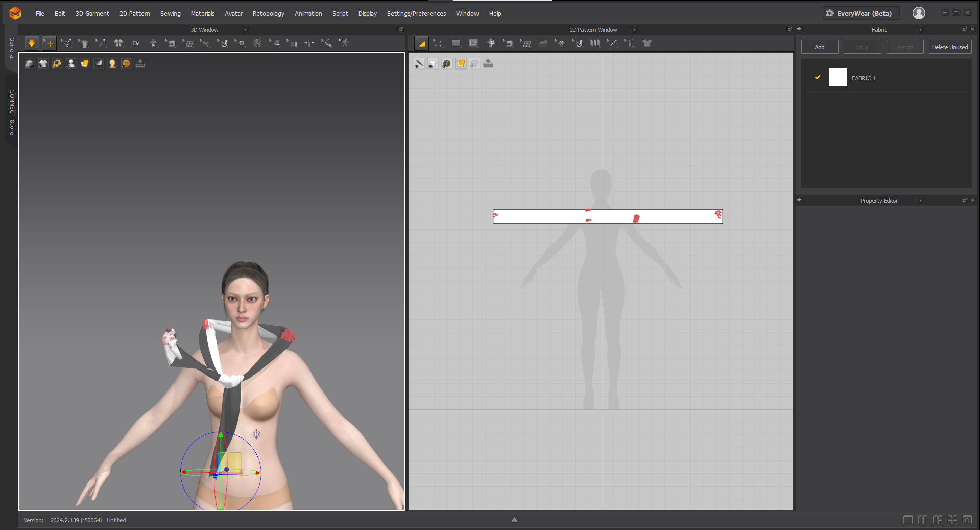Screen dimensions: 980x530
Task: Select the 3D sewing machine tool
Action: click(x=171, y=43)
